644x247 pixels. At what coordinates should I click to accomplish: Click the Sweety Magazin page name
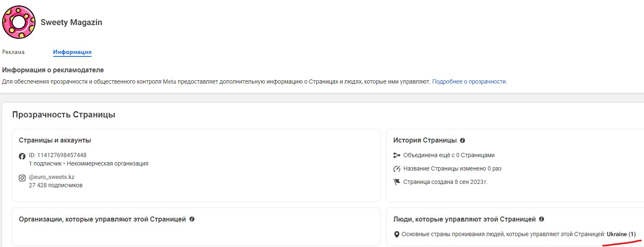tap(71, 23)
